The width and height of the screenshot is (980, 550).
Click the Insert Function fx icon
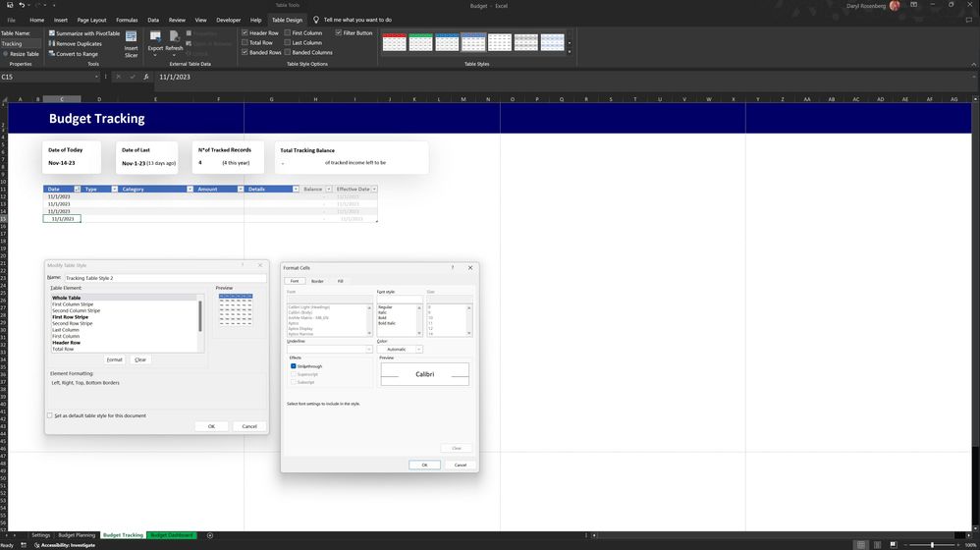point(145,77)
